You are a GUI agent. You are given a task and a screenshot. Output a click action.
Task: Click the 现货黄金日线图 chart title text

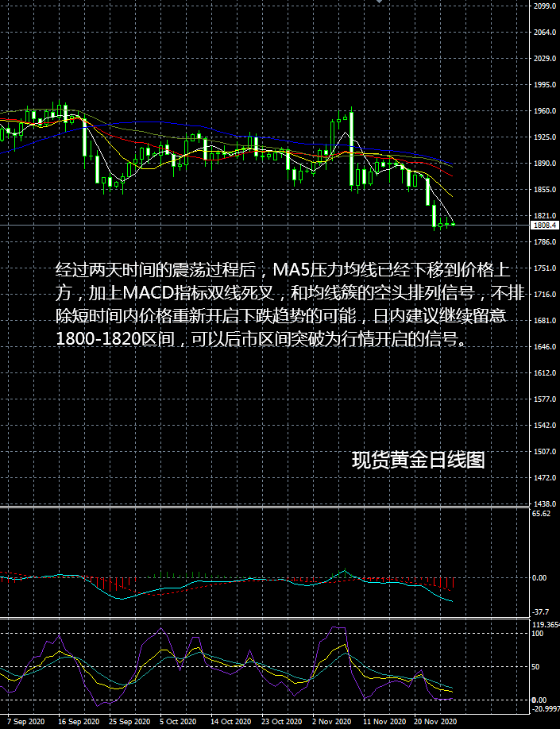click(x=418, y=461)
